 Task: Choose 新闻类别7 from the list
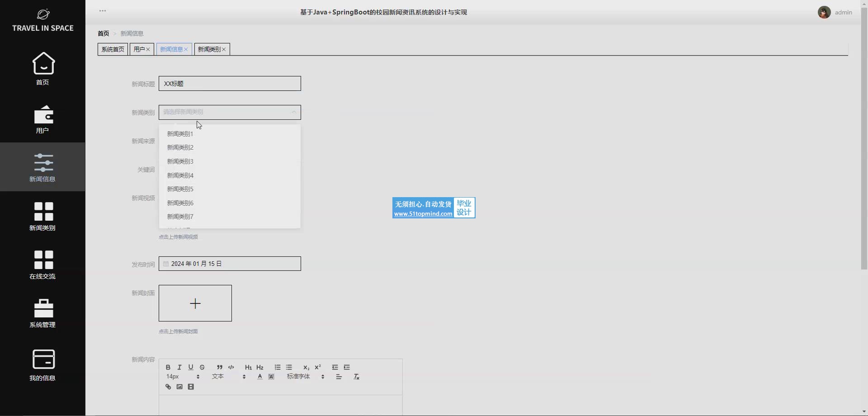[x=230, y=217]
